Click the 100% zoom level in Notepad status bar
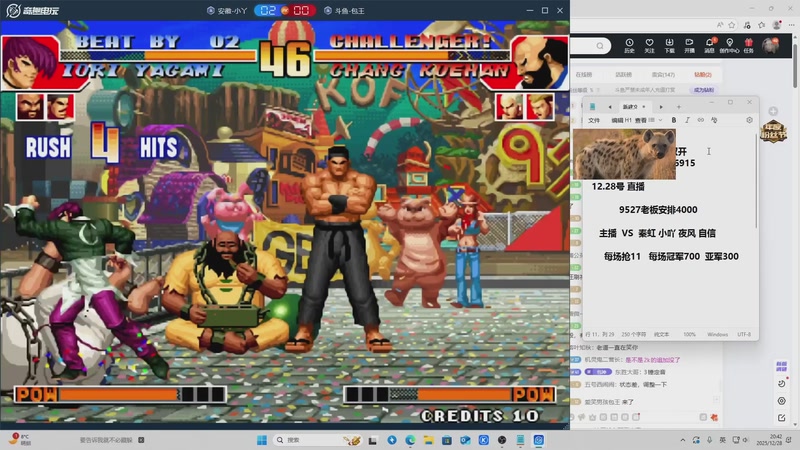Screen dimensions: 800x450 pyautogui.click(x=689, y=334)
